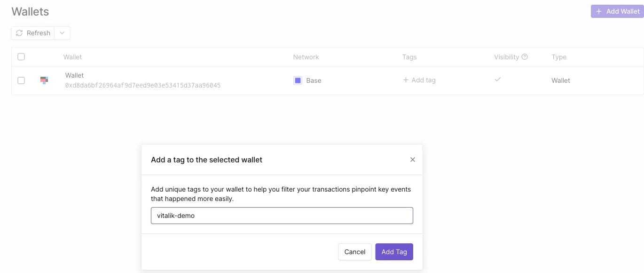This screenshot has width=644, height=273.
Task: Cancel the add tag dialog
Action: (x=355, y=252)
